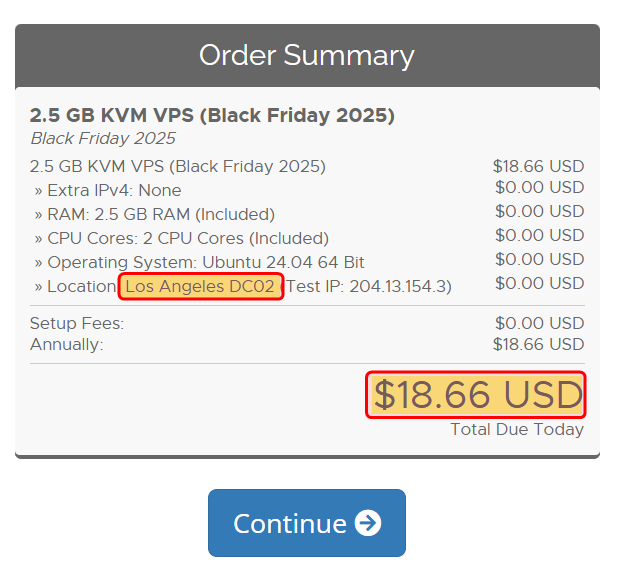Screen dimensions: 620x587
Task: Click the Annually $18.66 USD amount
Action: pyautogui.click(x=538, y=345)
